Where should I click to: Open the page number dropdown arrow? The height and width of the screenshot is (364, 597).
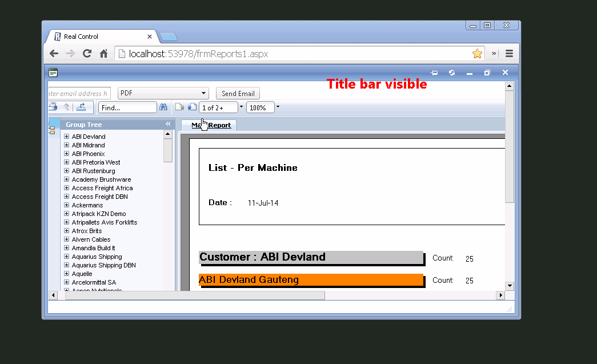241,107
